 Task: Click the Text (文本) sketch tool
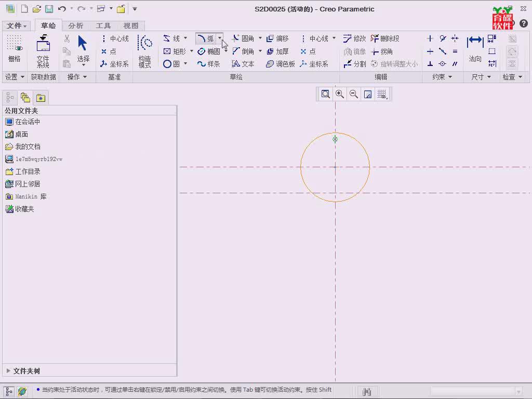pos(243,64)
